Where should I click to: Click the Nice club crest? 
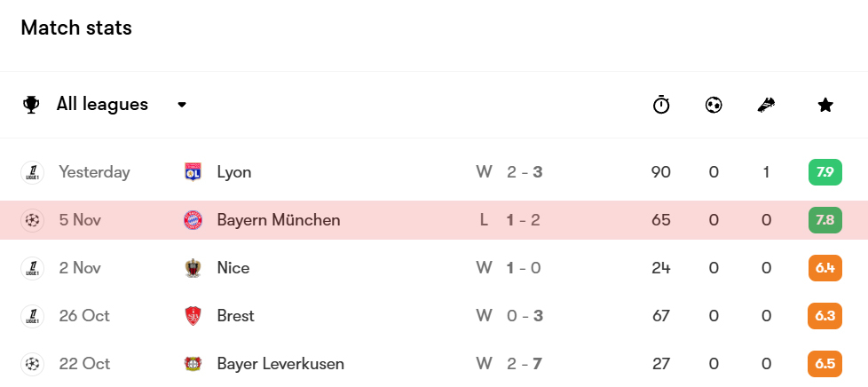pyautogui.click(x=193, y=268)
